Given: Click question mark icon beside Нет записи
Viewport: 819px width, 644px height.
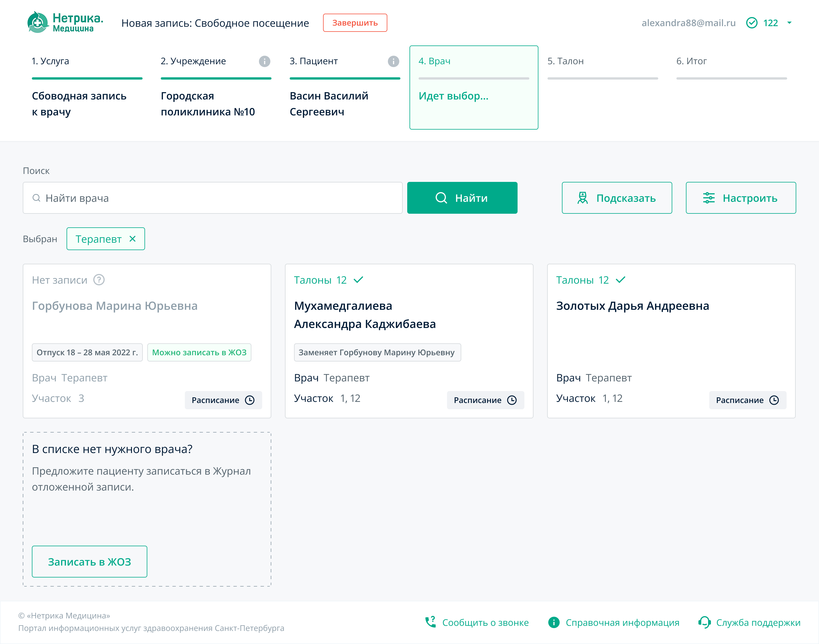Looking at the screenshot, I should point(99,280).
